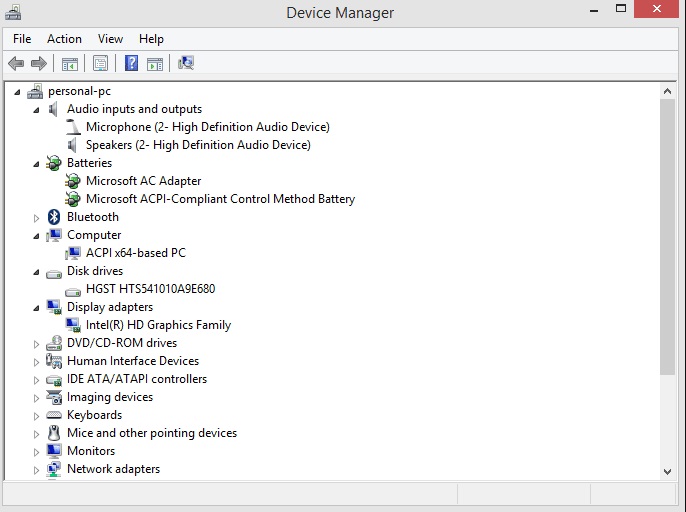Expand the Network adapters node
This screenshot has width=686, height=512.
point(36,470)
